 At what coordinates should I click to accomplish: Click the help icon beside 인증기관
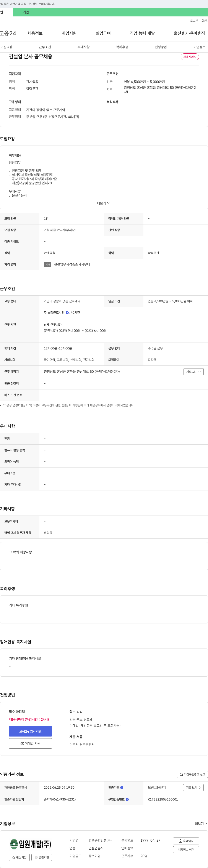tap(122, 788)
